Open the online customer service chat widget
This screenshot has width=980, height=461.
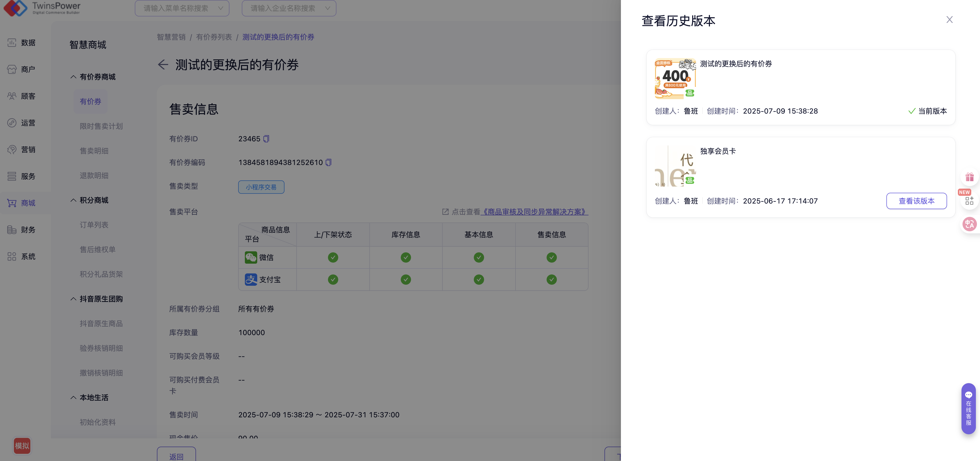[968, 409]
